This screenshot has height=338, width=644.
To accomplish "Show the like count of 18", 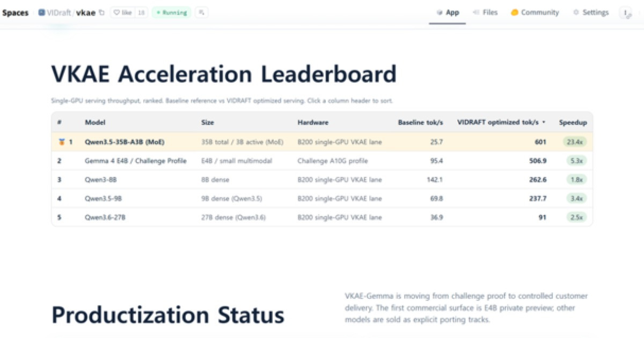I will pyautogui.click(x=141, y=13).
